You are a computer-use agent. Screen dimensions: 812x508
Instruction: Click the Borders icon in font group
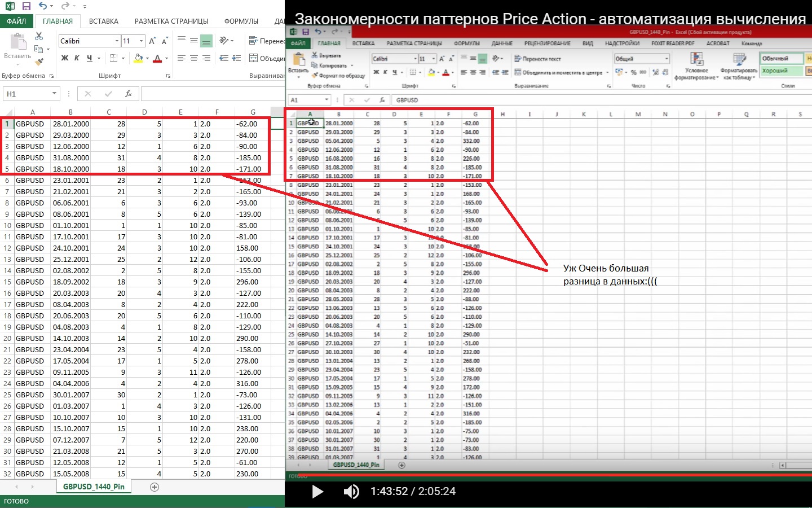[114, 58]
